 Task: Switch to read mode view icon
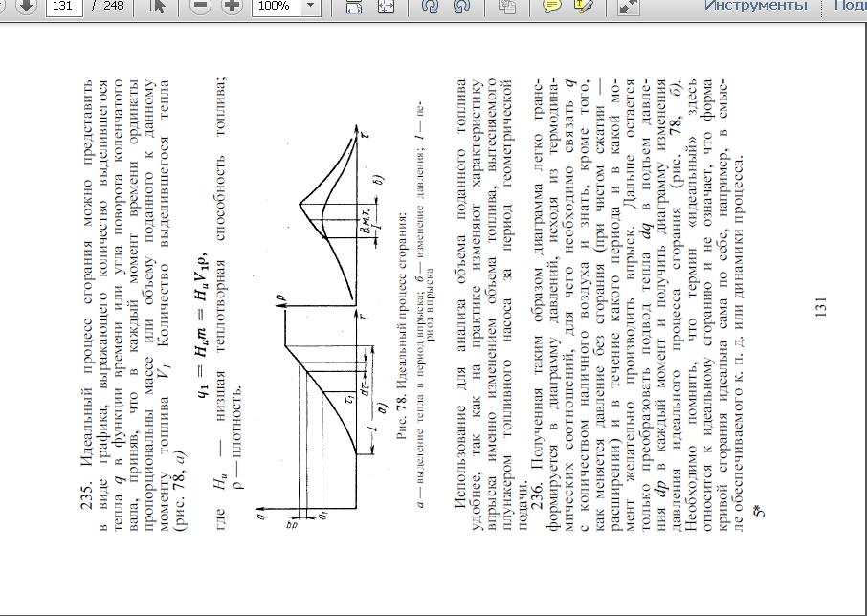pyautogui.click(x=628, y=6)
